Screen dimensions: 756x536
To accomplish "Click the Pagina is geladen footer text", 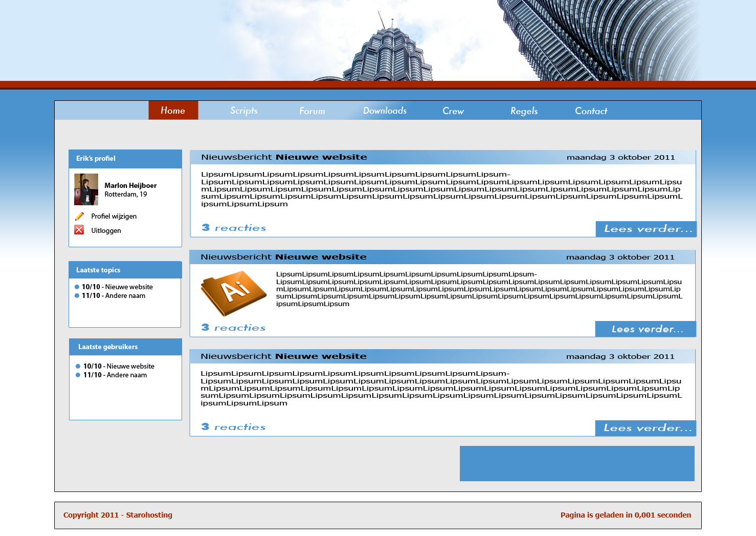I will [626, 515].
